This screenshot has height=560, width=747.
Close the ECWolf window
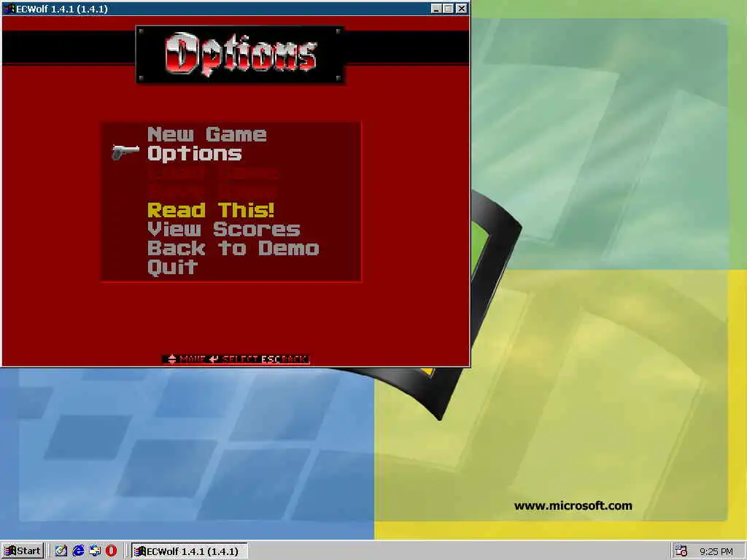(462, 9)
